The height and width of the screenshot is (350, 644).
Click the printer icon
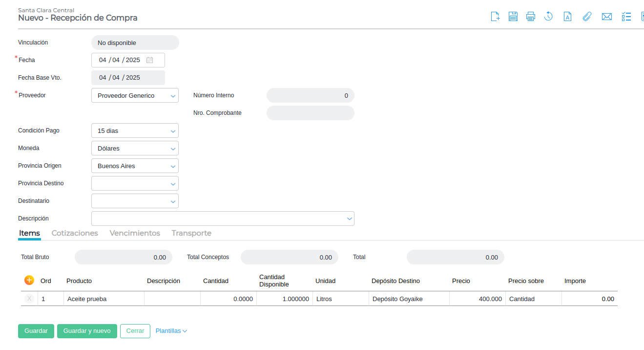(x=531, y=17)
